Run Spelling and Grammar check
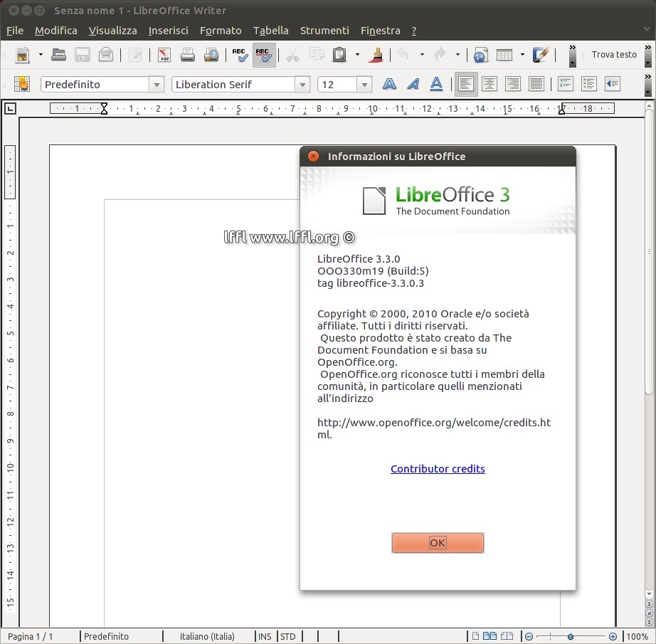 point(240,55)
